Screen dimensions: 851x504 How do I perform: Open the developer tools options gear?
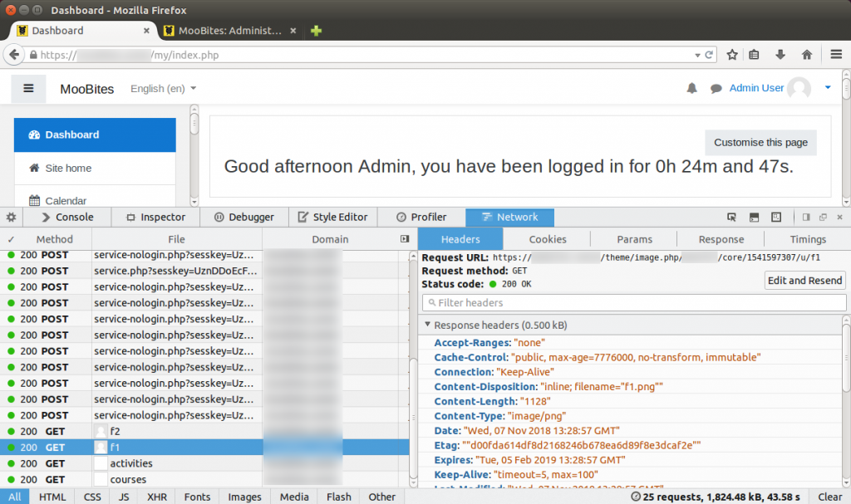click(11, 218)
